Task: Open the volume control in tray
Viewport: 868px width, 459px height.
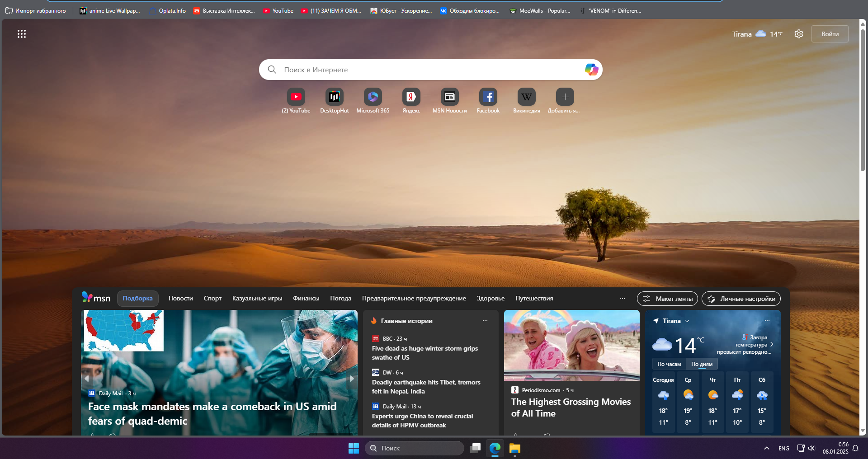Action: pyautogui.click(x=811, y=448)
